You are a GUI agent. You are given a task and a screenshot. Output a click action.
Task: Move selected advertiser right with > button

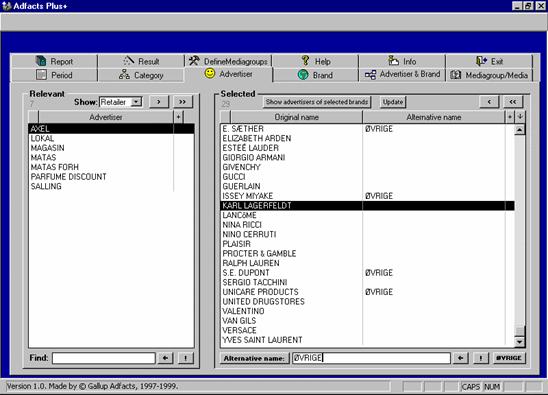[159, 102]
